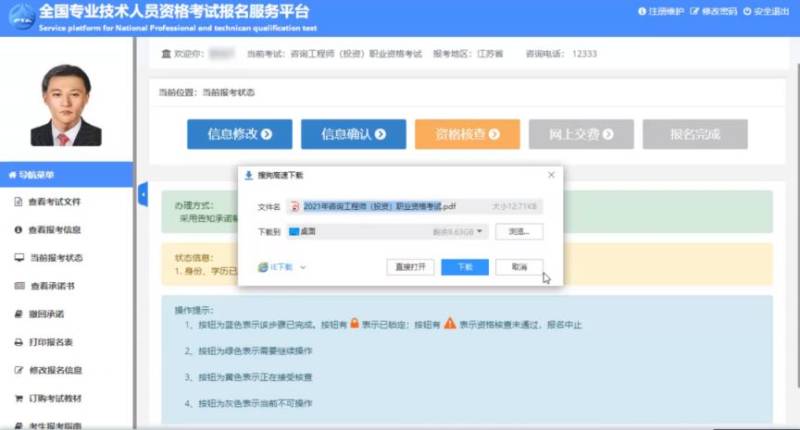This screenshot has height=430, width=800.
Task: Expand the IE下载 download method dropdown
Action: (302, 268)
